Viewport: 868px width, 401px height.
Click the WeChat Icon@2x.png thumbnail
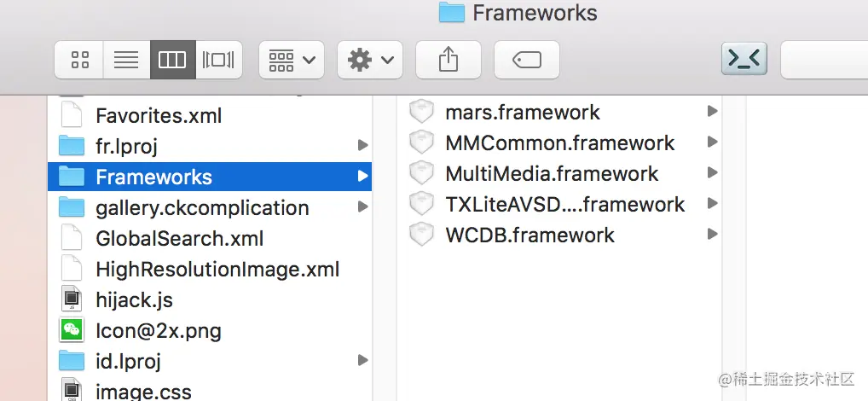(x=72, y=331)
